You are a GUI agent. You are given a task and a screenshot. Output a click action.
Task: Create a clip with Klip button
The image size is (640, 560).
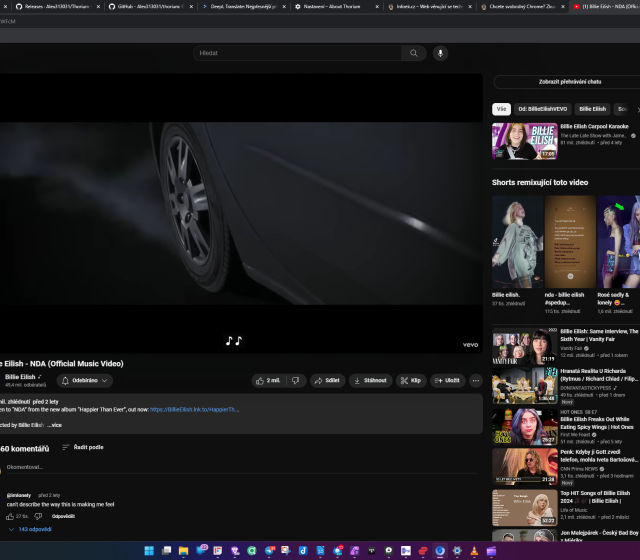[x=410, y=380]
